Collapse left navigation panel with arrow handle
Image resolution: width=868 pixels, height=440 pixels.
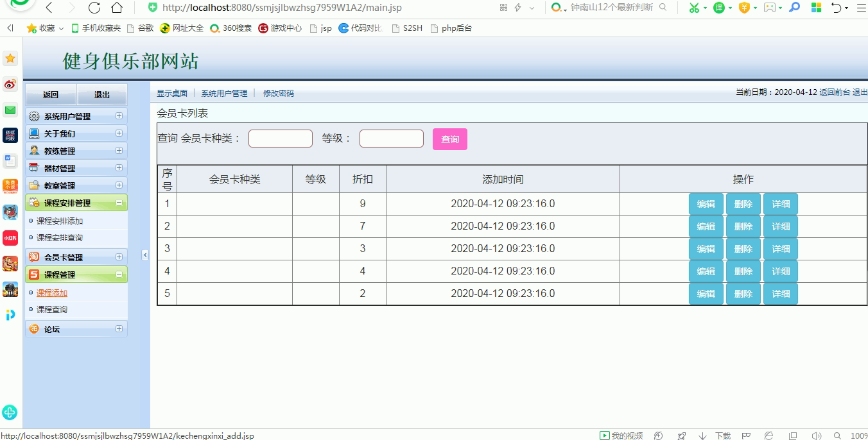pos(145,255)
